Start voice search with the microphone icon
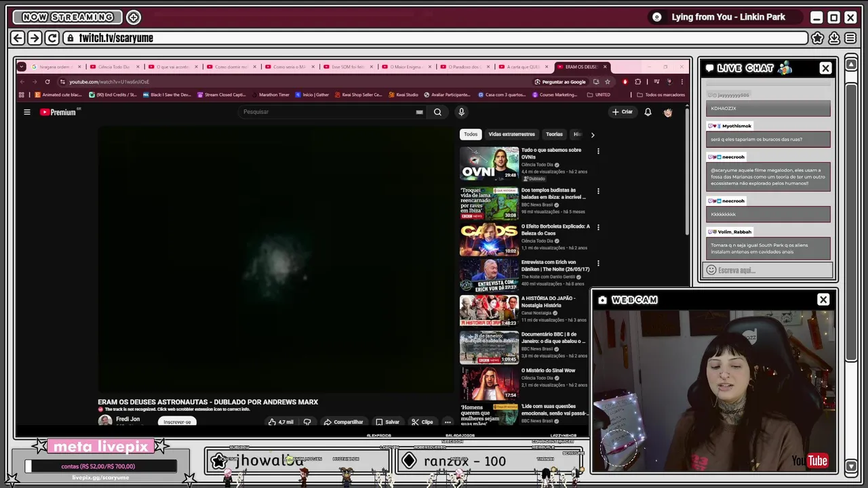 [x=461, y=112]
